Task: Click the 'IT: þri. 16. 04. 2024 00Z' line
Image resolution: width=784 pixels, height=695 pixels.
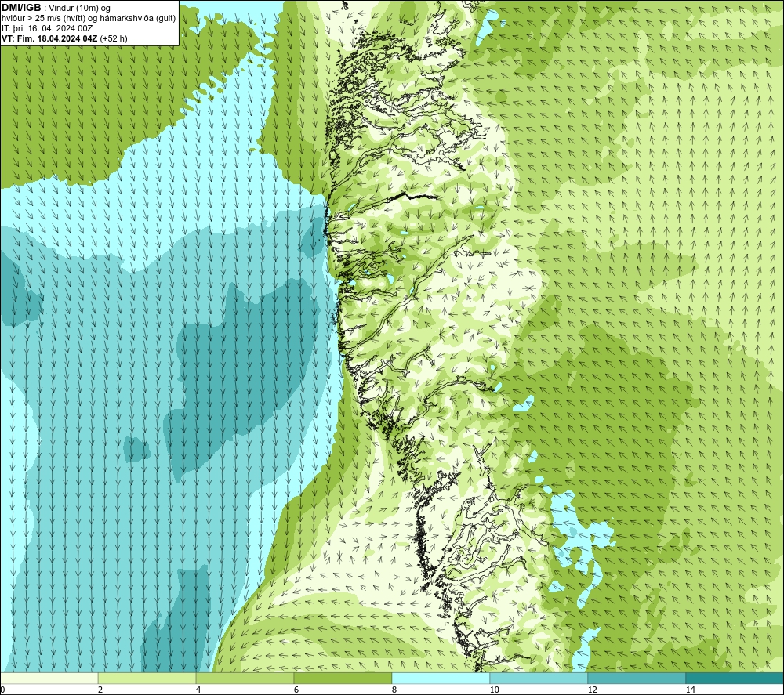Action: coord(47,28)
